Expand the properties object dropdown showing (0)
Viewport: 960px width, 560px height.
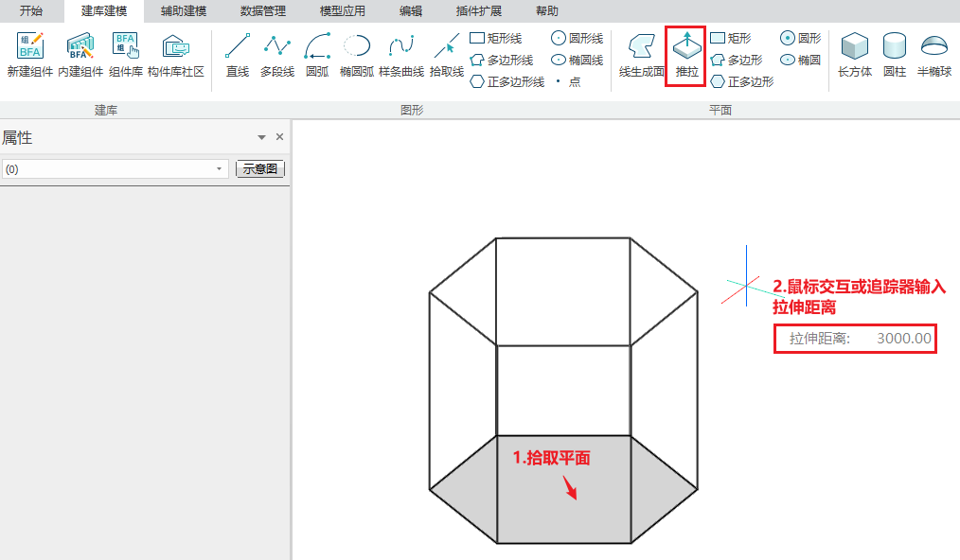(x=220, y=169)
